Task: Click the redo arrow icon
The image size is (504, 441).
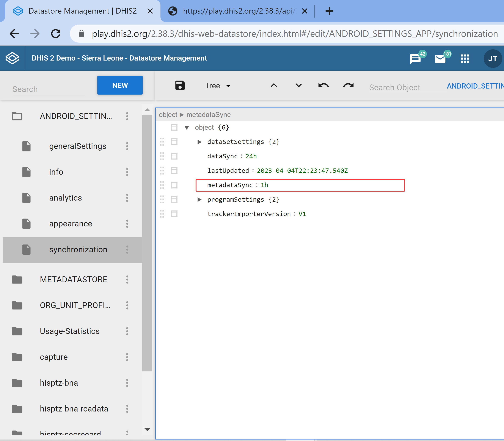Action: click(x=348, y=85)
